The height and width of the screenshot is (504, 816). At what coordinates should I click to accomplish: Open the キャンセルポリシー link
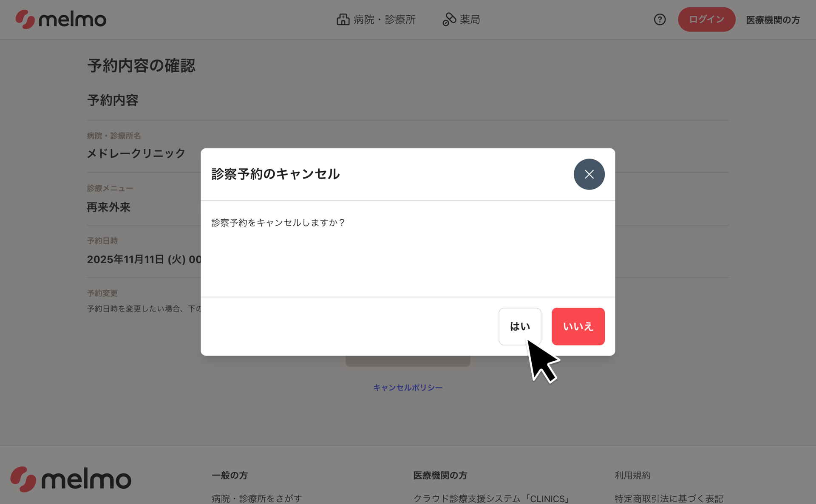pyautogui.click(x=408, y=388)
